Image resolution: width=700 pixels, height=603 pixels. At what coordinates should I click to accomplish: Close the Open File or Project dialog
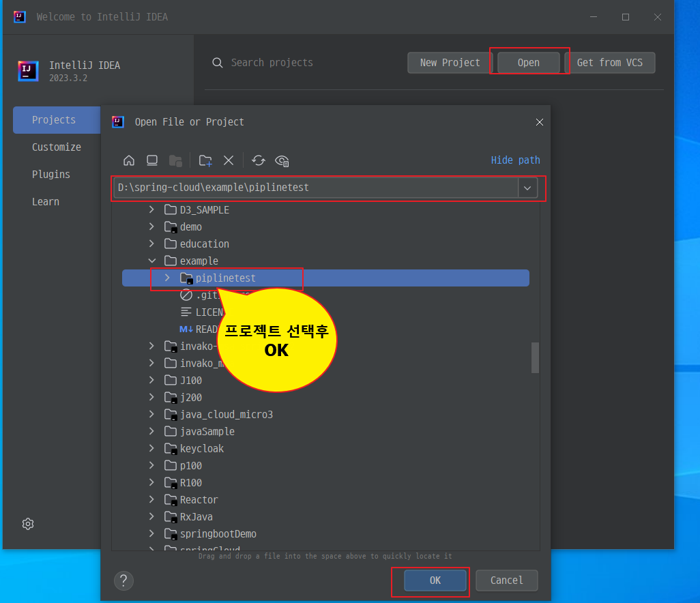coord(539,122)
